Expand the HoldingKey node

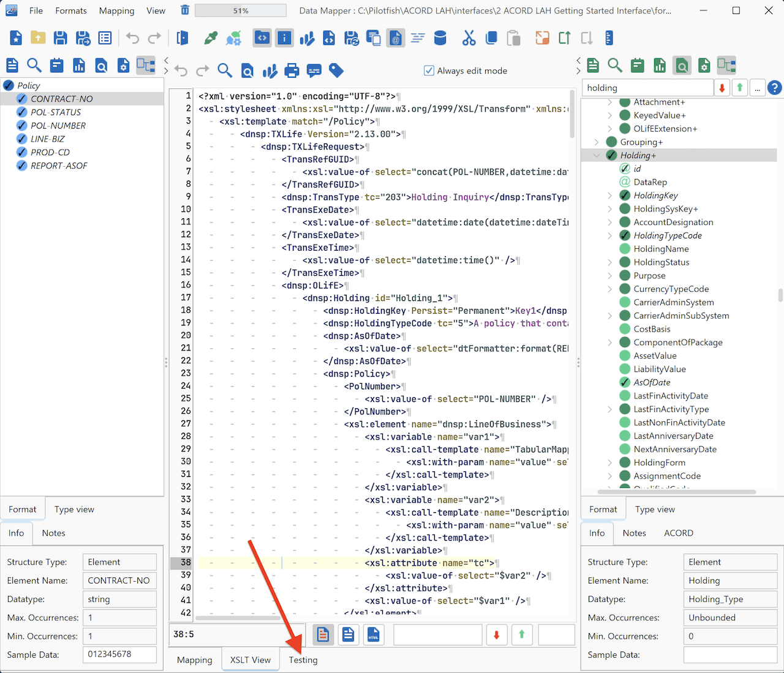click(x=609, y=196)
